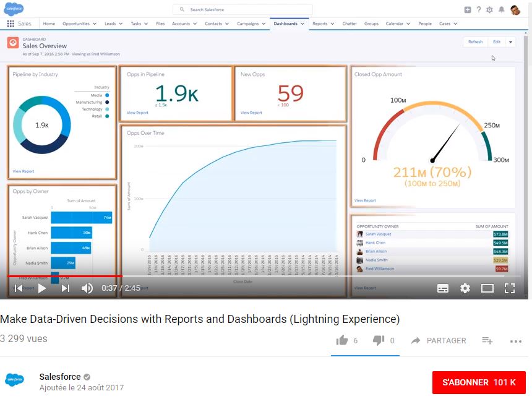The height and width of the screenshot is (399, 532).
Task: Like the video with thumbs up
Action: coord(342,340)
